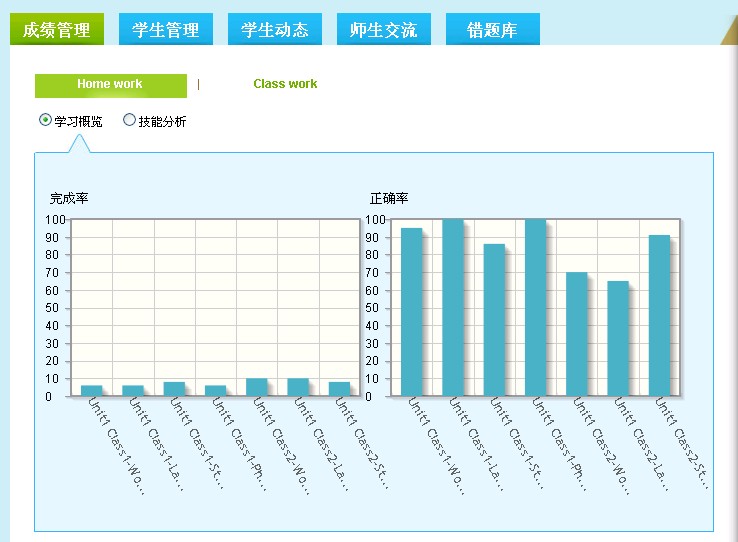Select 正确率 bar for Unit1 Class1-La
The height and width of the screenshot is (542, 738).
point(452,308)
